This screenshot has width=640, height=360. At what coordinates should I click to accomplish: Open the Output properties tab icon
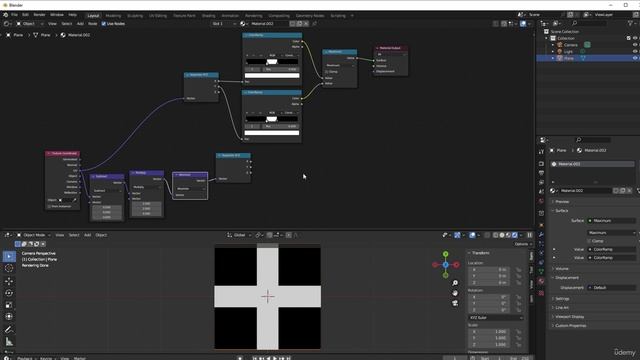point(541,173)
